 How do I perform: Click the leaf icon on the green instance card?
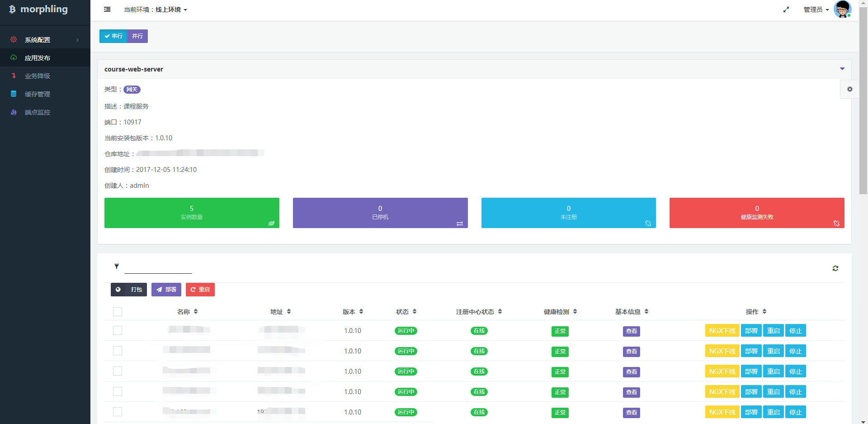tap(271, 223)
